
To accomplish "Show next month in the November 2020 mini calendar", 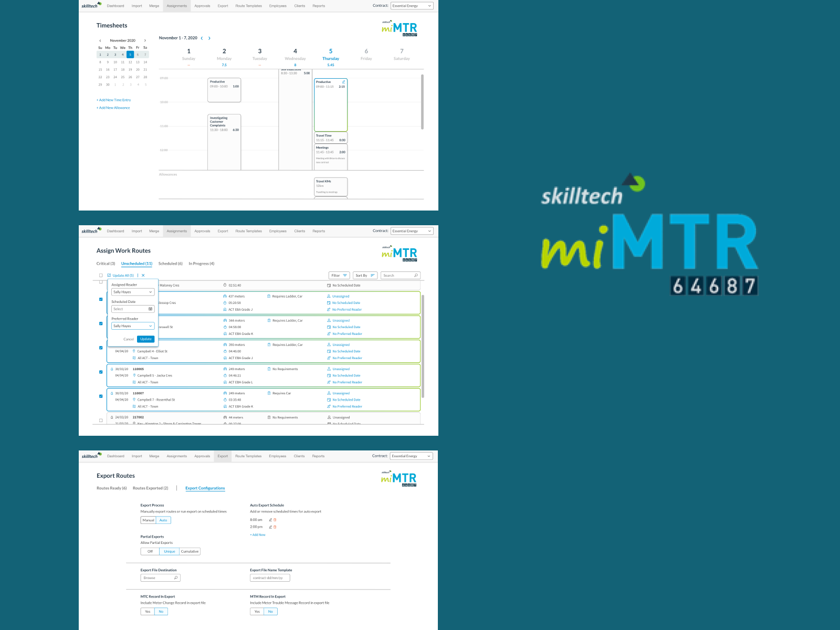I will [x=145, y=40].
